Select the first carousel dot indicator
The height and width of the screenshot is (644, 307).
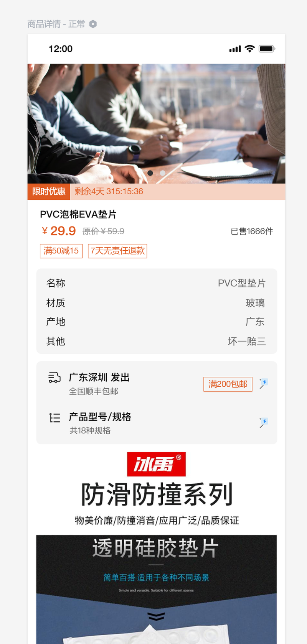coord(150,173)
